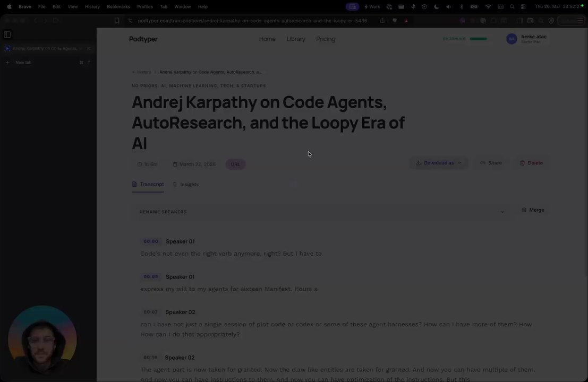Screen dimensions: 588x382
Task: Jump to timestamp 00:07
Action: 150,312
